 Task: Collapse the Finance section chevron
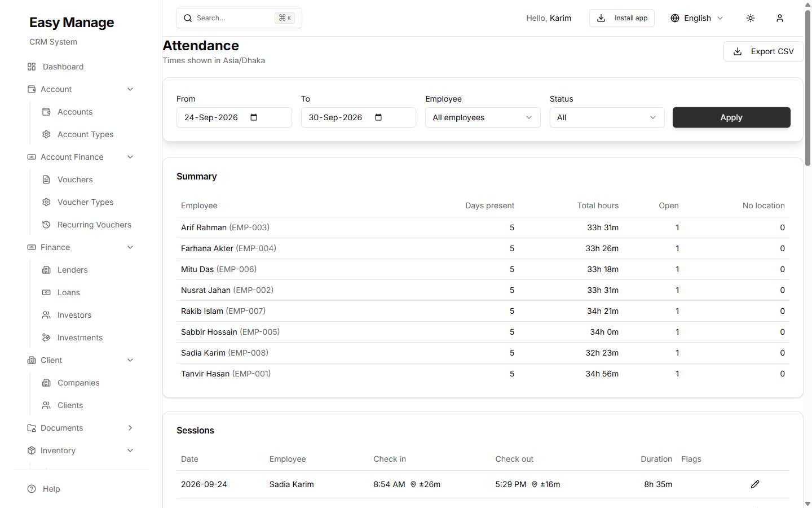coord(130,247)
